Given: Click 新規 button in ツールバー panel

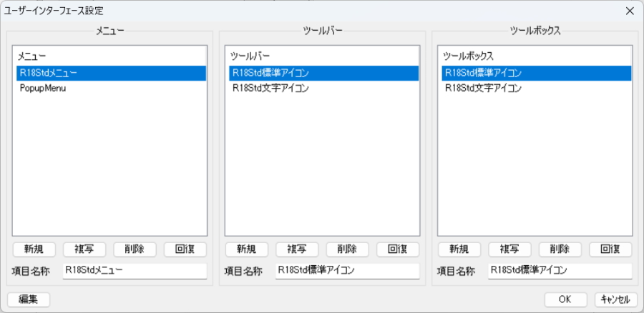Looking at the screenshot, I should [246, 249].
